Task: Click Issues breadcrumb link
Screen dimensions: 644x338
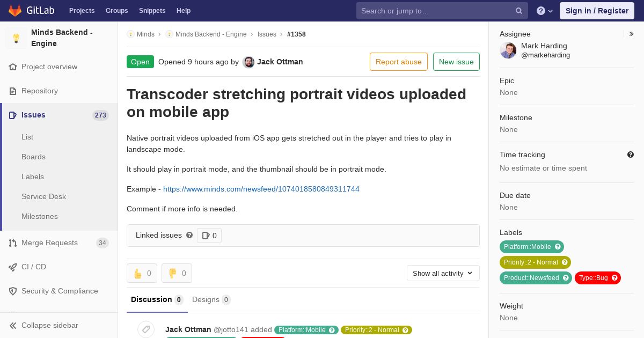Action: [x=267, y=34]
